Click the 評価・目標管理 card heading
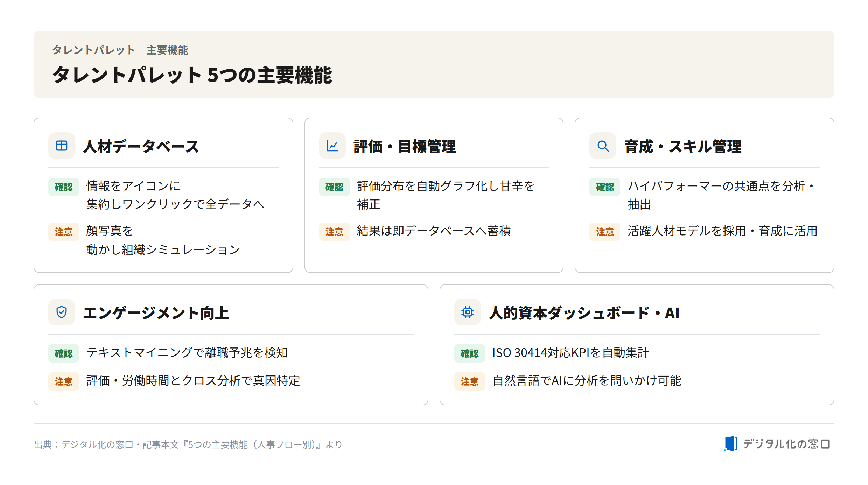868x485 pixels. [x=405, y=146]
